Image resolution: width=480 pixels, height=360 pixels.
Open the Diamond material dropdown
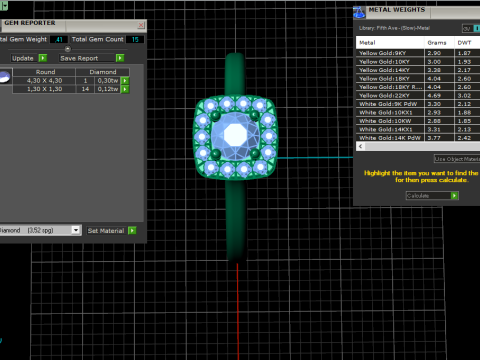coord(76,230)
